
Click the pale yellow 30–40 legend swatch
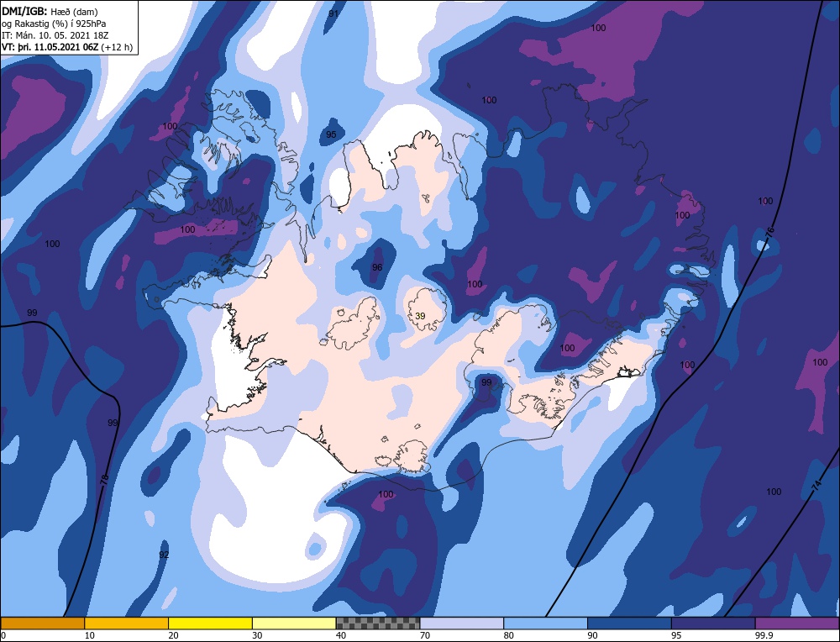click(x=294, y=623)
